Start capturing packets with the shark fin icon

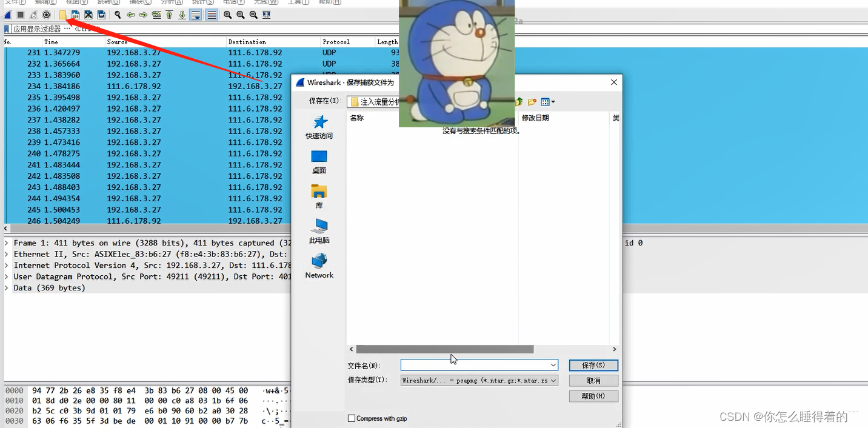(8, 15)
